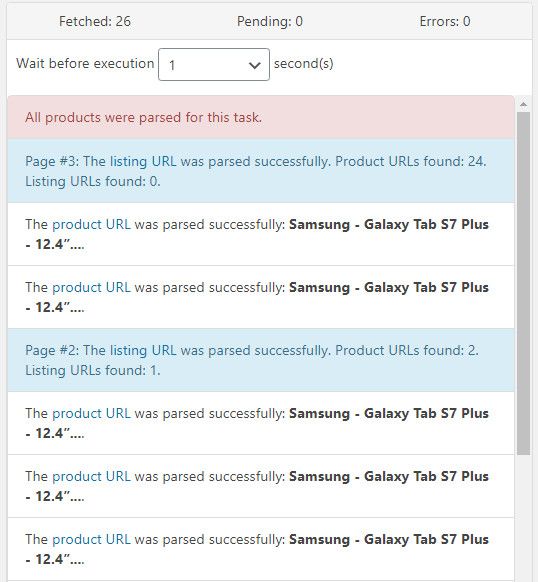The height and width of the screenshot is (582, 538).
Task: Open product URL link in the last visible entry
Action: pyautogui.click(x=91, y=539)
